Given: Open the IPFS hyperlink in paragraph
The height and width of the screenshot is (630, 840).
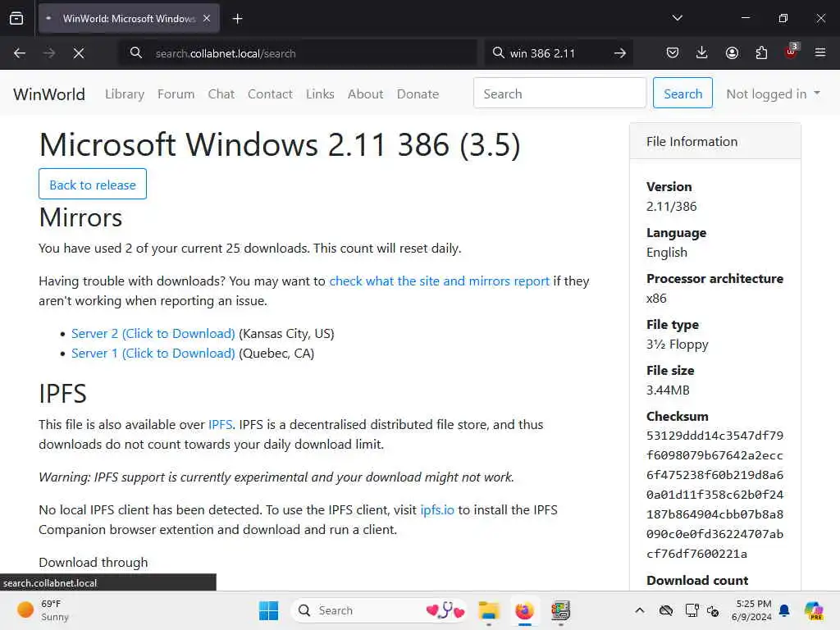Looking at the screenshot, I should pos(220,425).
